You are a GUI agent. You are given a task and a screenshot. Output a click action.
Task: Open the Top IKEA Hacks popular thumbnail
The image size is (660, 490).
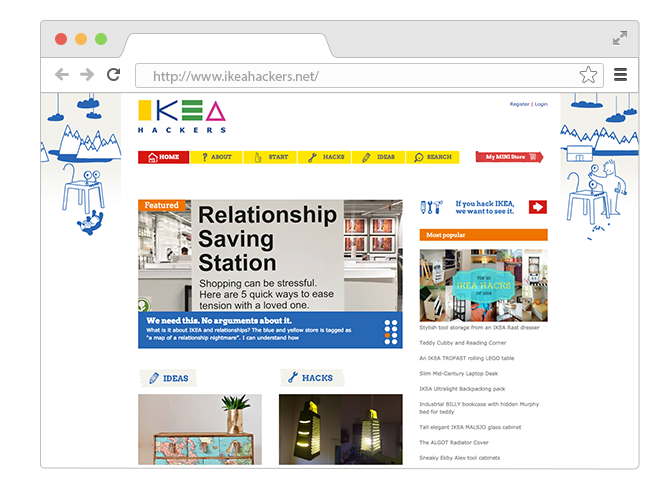(484, 285)
